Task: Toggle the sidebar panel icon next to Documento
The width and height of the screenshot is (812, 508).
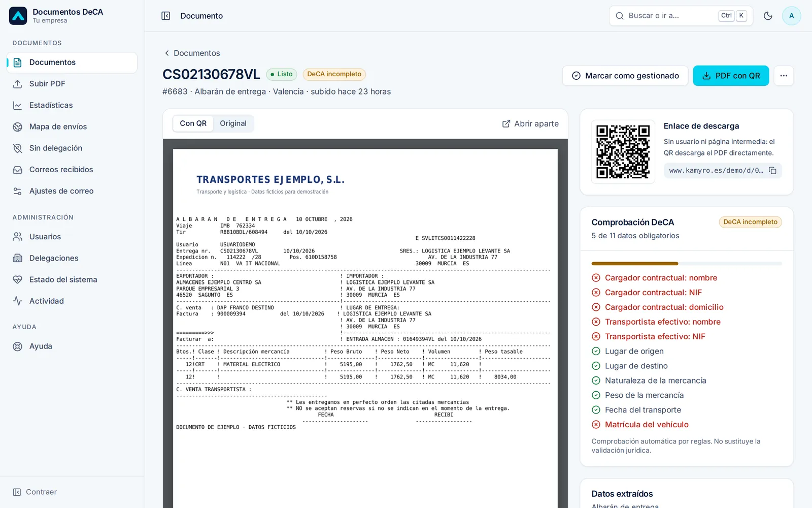Action: [x=166, y=16]
